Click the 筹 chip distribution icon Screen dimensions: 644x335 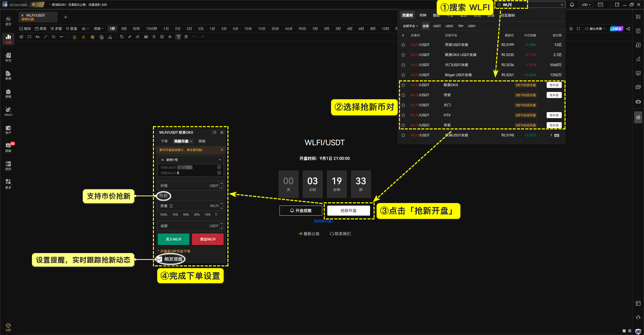93,37
